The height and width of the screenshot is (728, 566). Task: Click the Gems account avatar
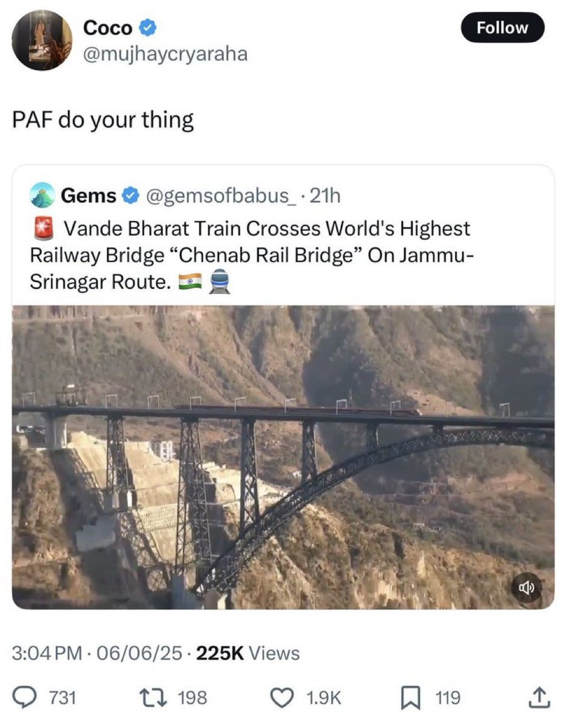pyautogui.click(x=42, y=195)
